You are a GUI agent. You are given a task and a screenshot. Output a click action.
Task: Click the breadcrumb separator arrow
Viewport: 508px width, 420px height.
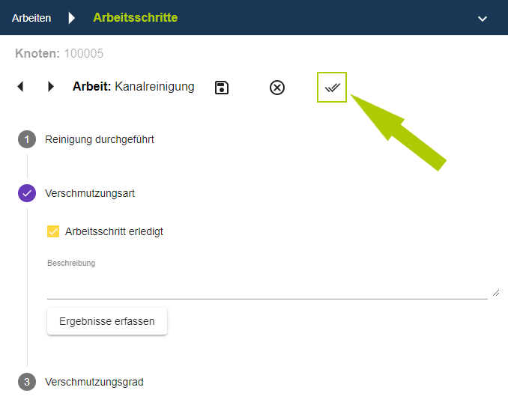(x=72, y=18)
